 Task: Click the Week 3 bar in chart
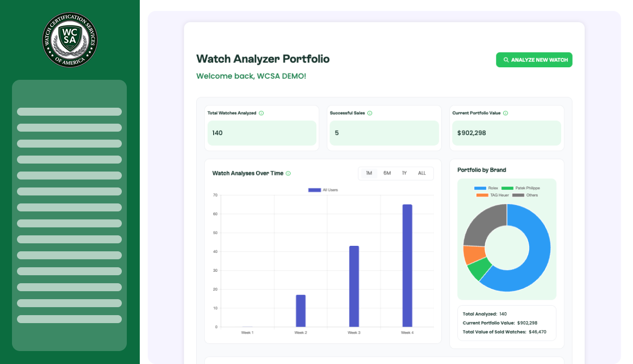(x=354, y=286)
